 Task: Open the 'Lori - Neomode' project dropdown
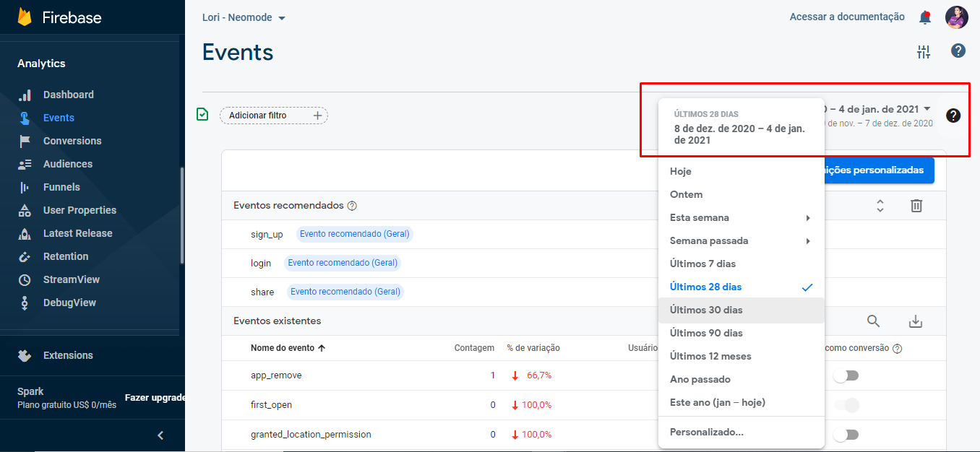244,17
